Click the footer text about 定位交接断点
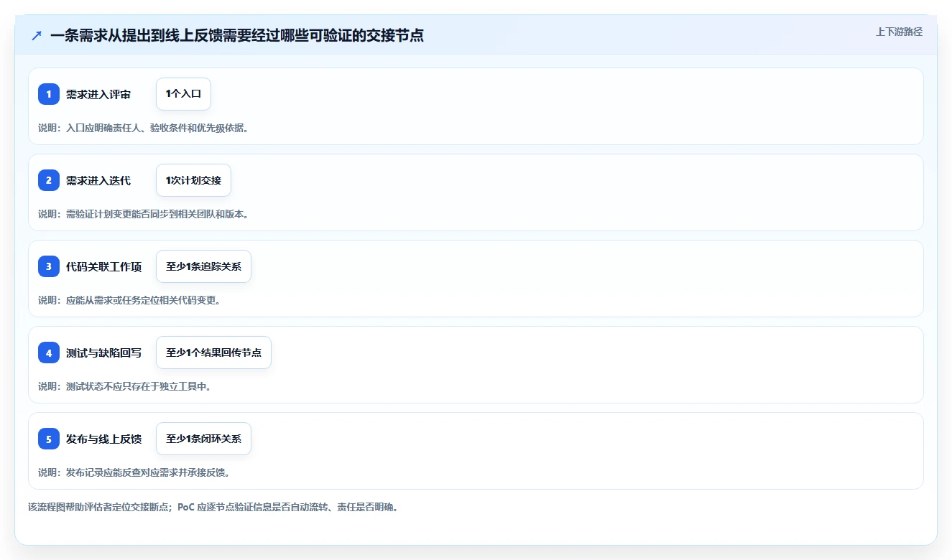 pyautogui.click(x=213, y=507)
